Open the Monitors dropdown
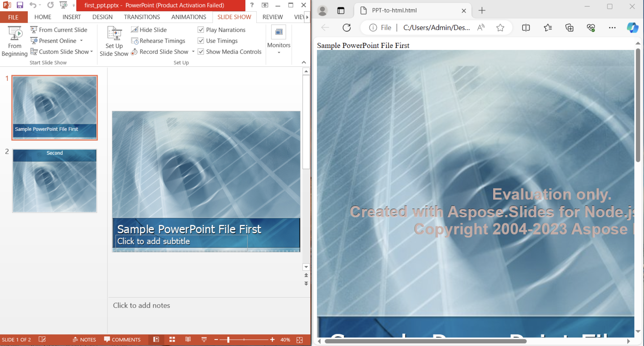Viewport: 644px width, 346px height. tap(279, 52)
